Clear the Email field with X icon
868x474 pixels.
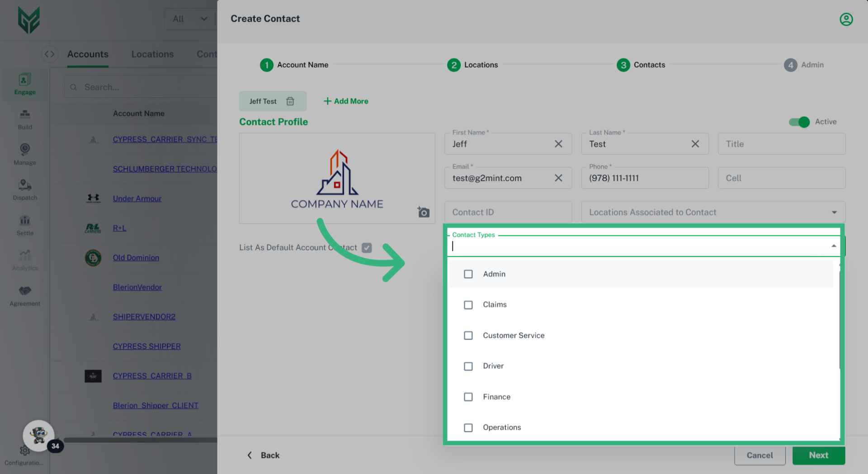point(558,178)
